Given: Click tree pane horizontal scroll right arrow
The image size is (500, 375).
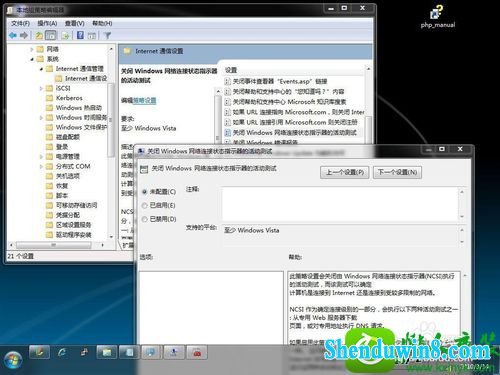Looking at the screenshot, I should [103, 245].
